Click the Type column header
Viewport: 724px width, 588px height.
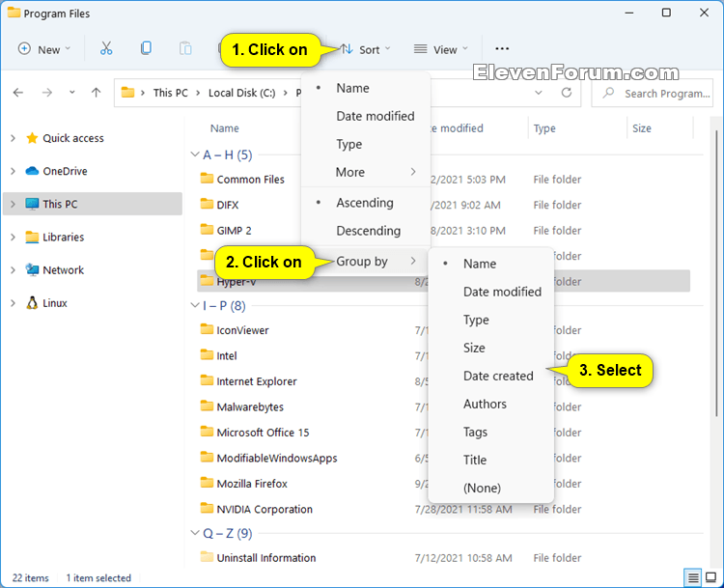[544, 128]
